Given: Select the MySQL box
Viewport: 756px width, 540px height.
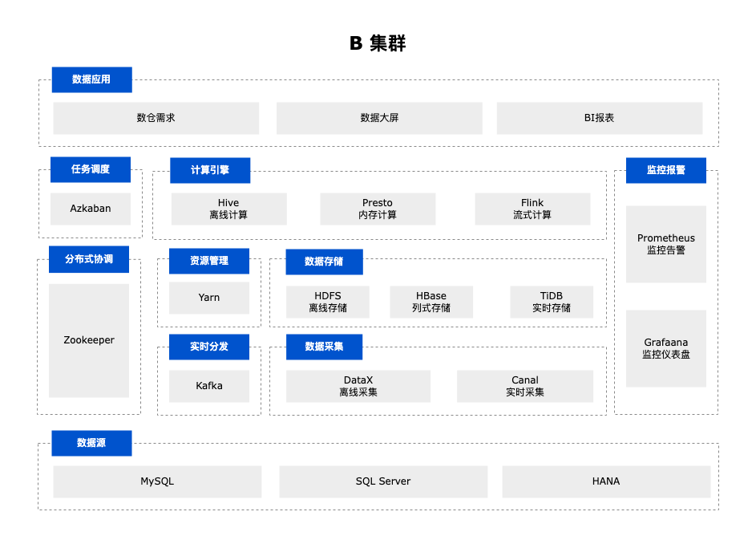Looking at the screenshot, I should [157, 481].
